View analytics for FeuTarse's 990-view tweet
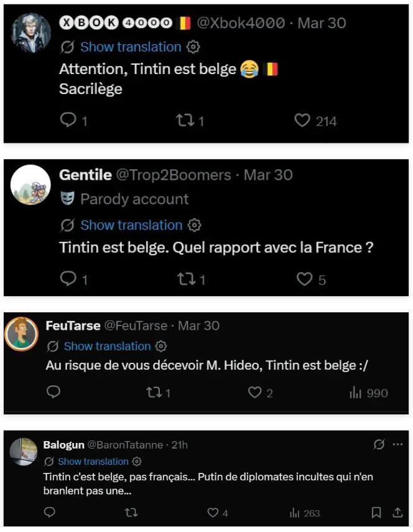413x532 pixels. [356, 393]
